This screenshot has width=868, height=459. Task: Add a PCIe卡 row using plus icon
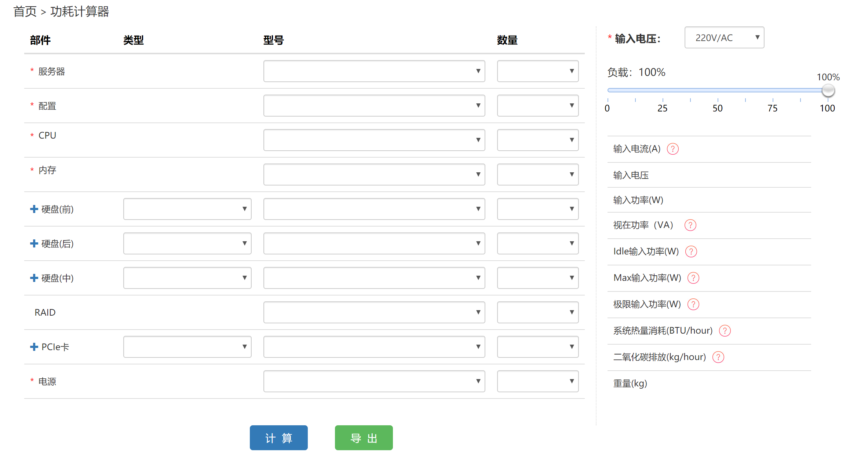[x=34, y=347]
